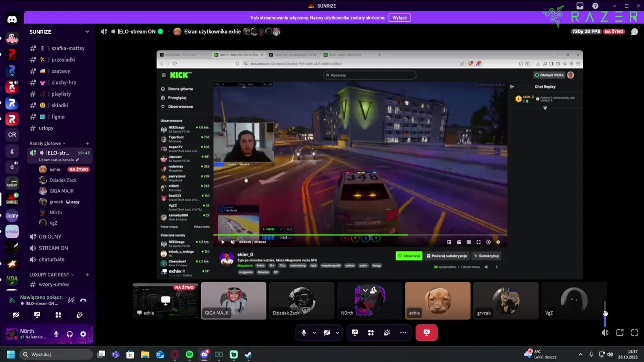Add channel to LUXURY CAR RENT

point(87,275)
